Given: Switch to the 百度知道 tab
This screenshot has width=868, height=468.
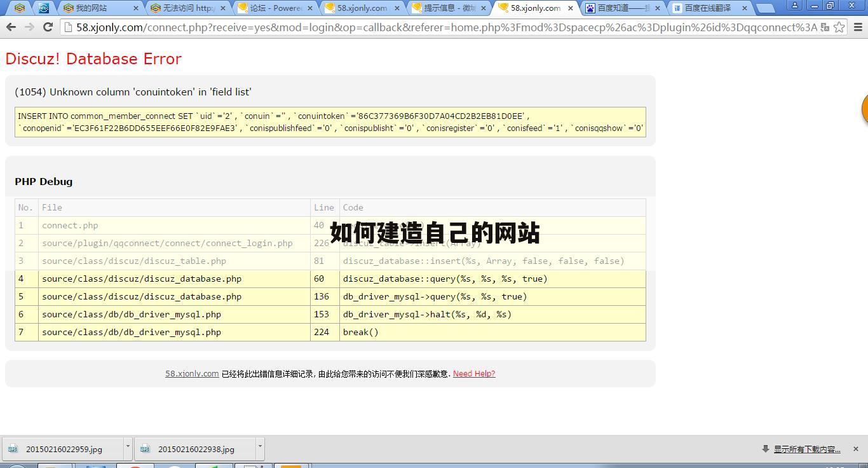Looking at the screenshot, I should tap(623, 8).
